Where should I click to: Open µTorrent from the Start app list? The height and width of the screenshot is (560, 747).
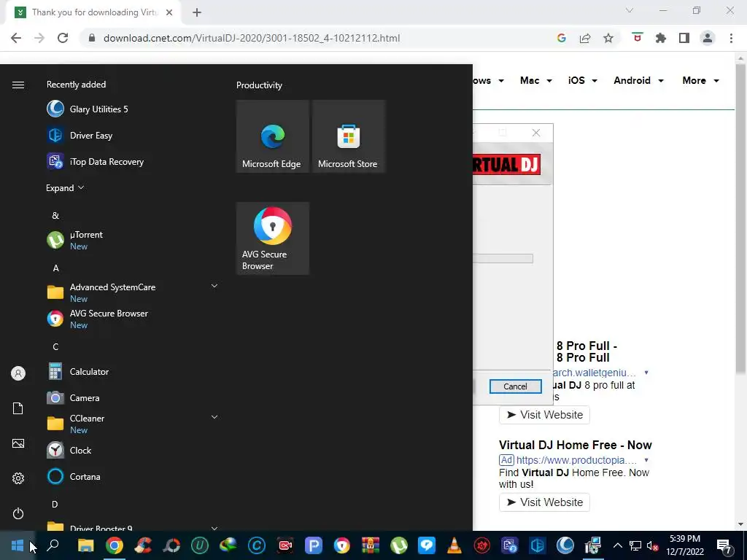pyautogui.click(x=131, y=240)
